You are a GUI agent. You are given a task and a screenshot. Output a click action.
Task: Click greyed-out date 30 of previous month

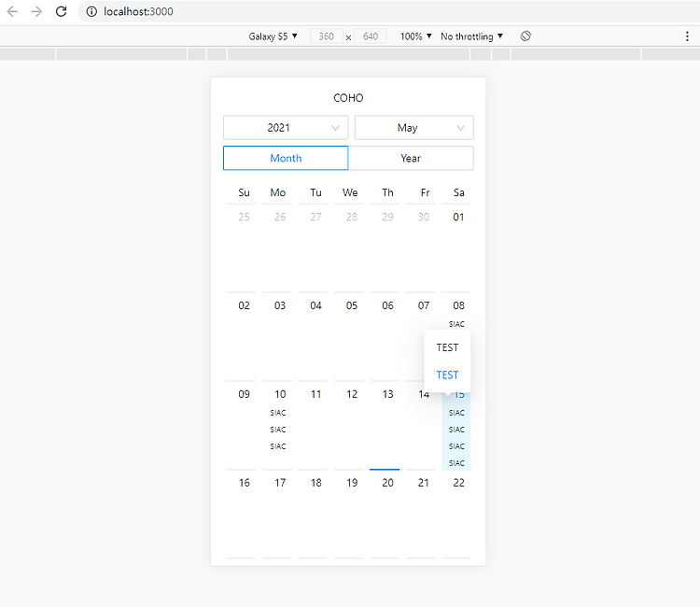(x=424, y=217)
